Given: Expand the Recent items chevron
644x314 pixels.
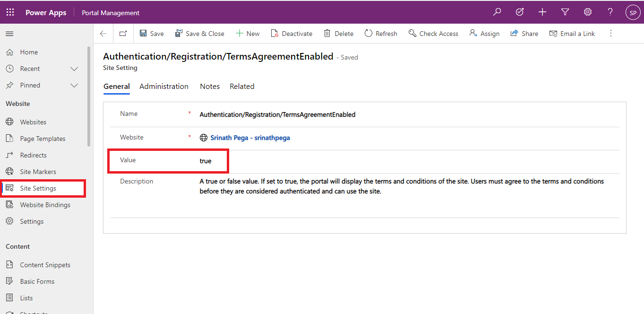Looking at the screenshot, I should click(x=74, y=69).
